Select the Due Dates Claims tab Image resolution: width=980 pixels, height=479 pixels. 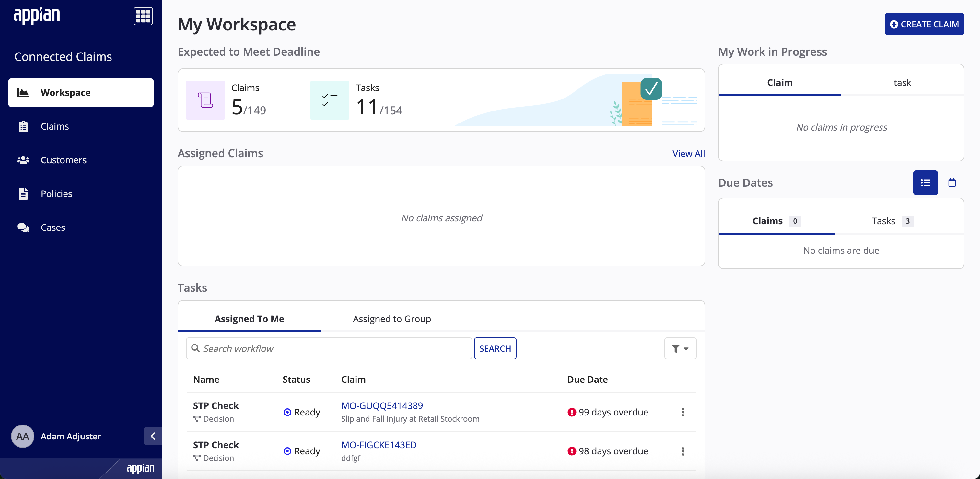click(776, 221)
